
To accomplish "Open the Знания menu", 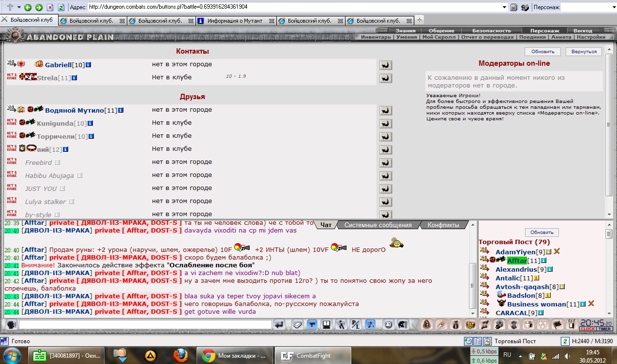I will point(406,30).
